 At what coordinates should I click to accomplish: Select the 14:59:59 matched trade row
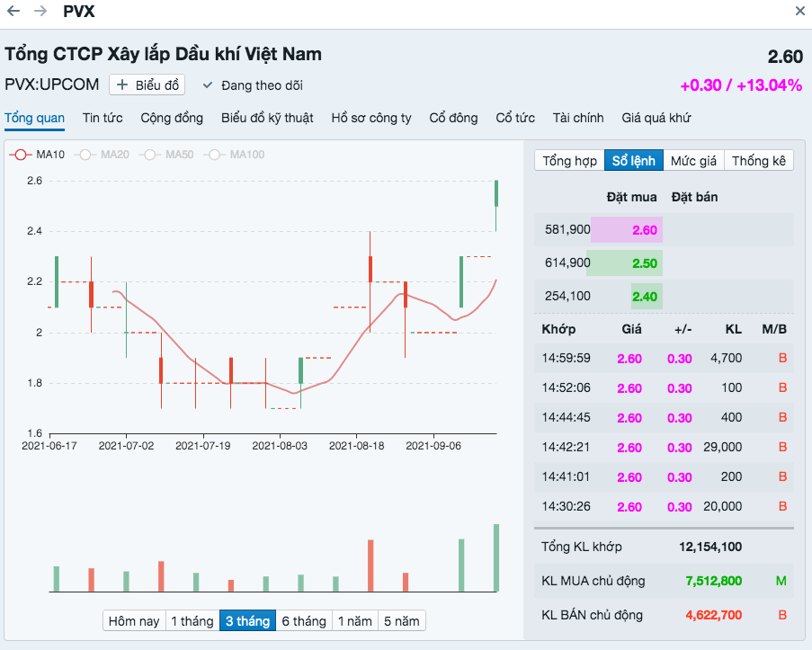(x=664, y=358)
